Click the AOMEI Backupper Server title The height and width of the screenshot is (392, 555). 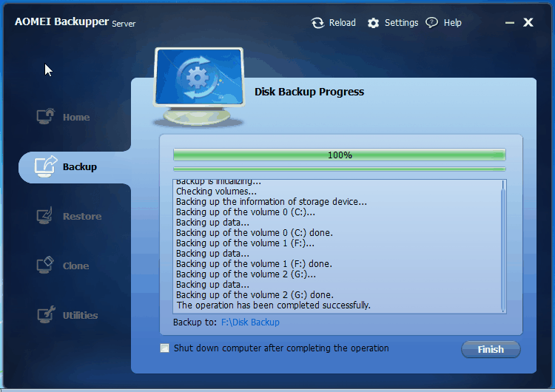pyautogui.click(x=75, y=22)
